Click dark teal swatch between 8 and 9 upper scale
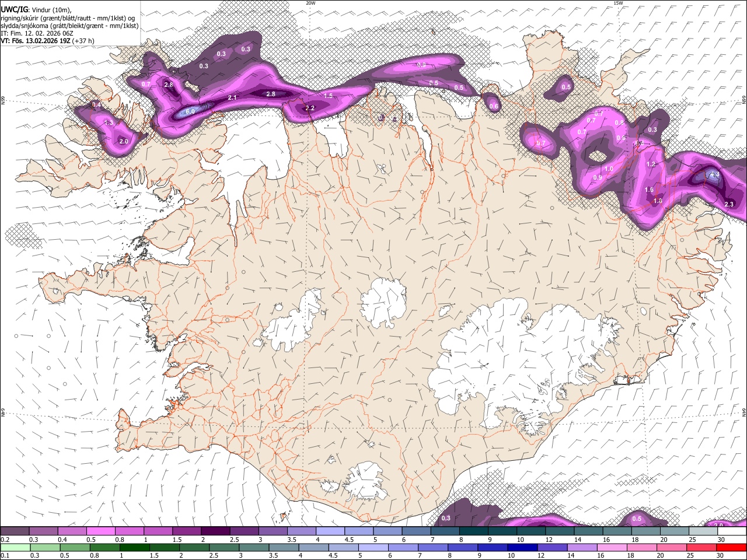The width and height of the screenshot is (747, 560). point(474,531)
